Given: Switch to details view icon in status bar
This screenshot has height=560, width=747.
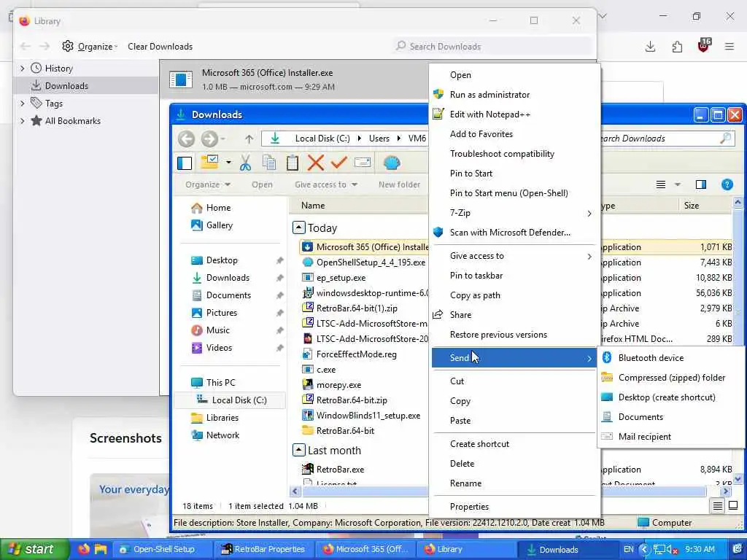Looking at the screenshot, I should tap(718, 506).
